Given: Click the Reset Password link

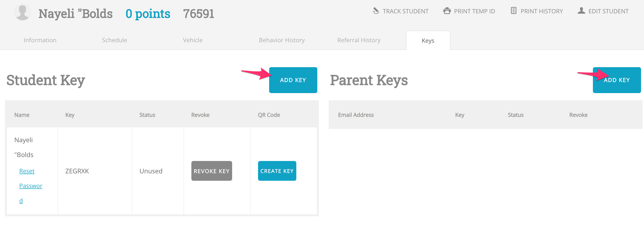Looking at the screenshot, I should 27,171.
